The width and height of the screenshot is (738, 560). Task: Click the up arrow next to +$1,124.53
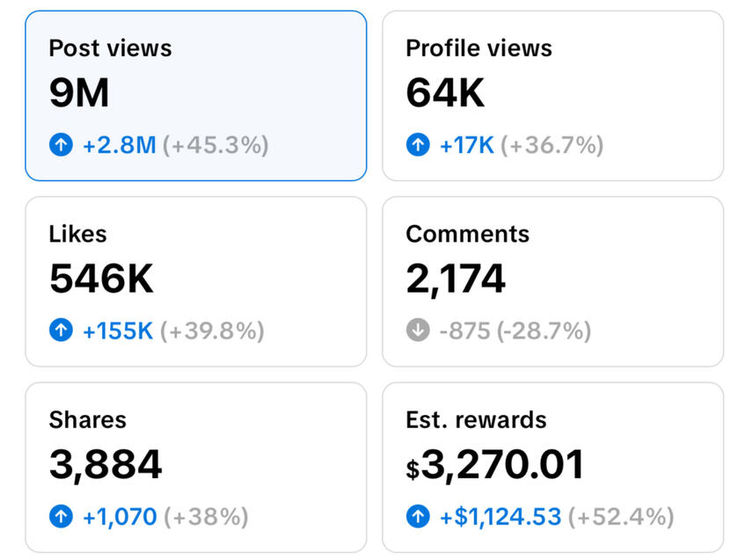point(418,516)
